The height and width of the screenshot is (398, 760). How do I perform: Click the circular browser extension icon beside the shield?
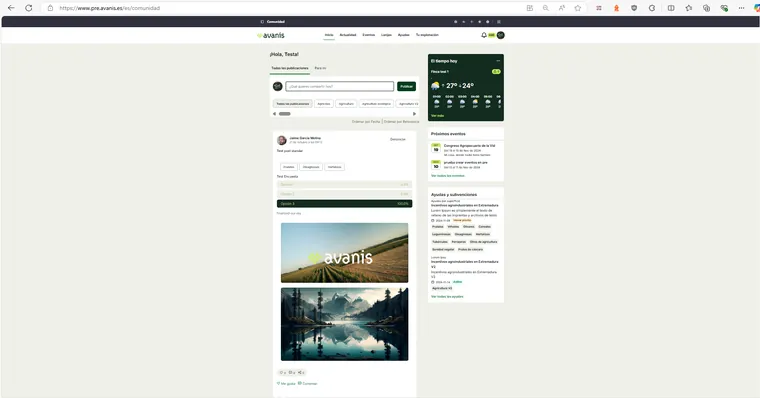[x=652, y=8]
